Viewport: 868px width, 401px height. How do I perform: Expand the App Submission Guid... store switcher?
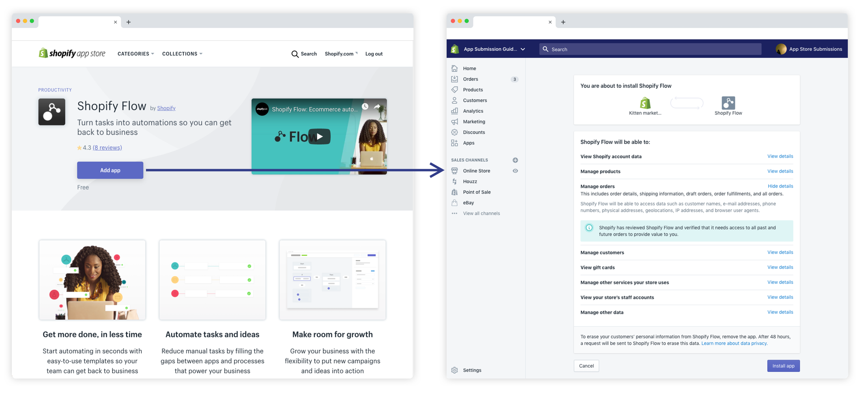[494, 49]
